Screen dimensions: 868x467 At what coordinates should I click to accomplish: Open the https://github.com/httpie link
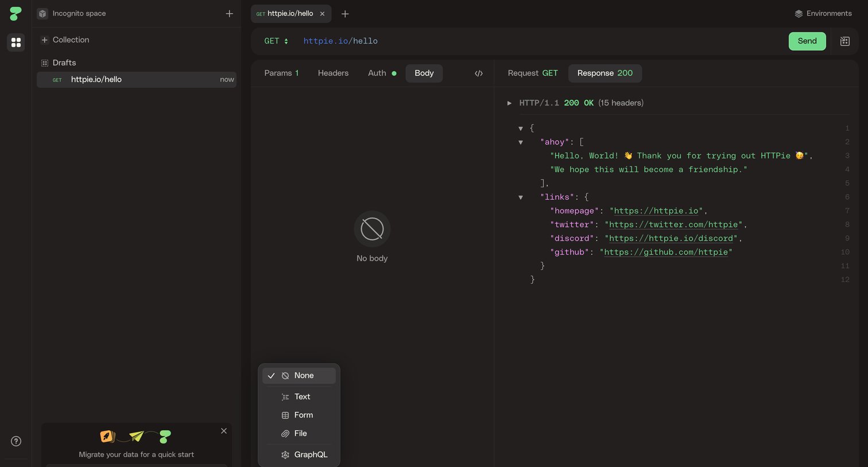coord(666,252)
